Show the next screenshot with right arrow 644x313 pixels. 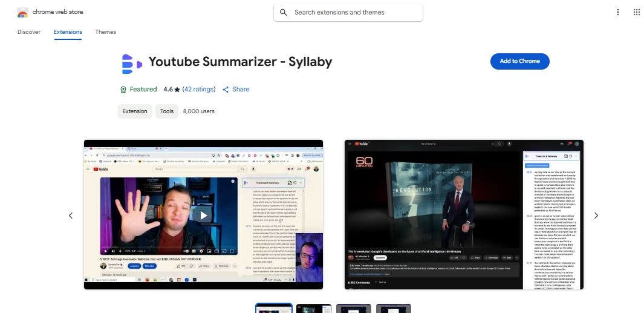(596, 216)
